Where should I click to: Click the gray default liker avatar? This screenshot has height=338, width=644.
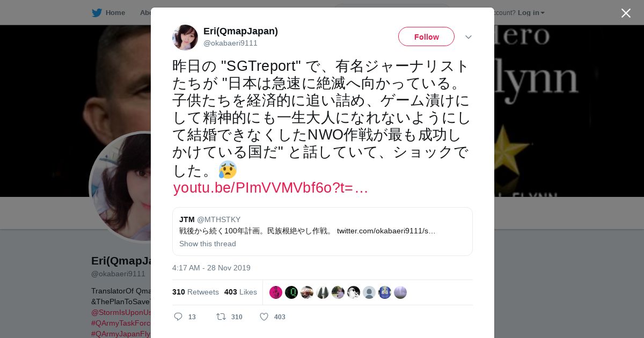click(369, 292)
